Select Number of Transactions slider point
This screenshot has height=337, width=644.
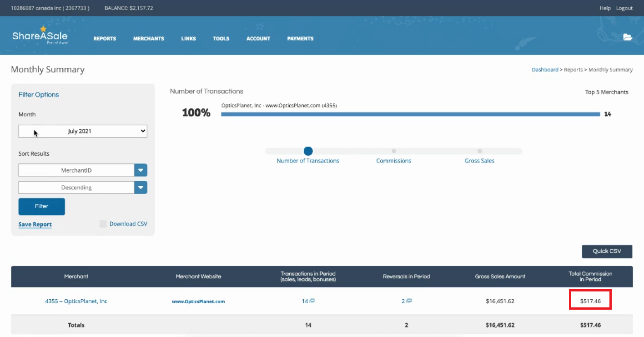coord(308,151)
